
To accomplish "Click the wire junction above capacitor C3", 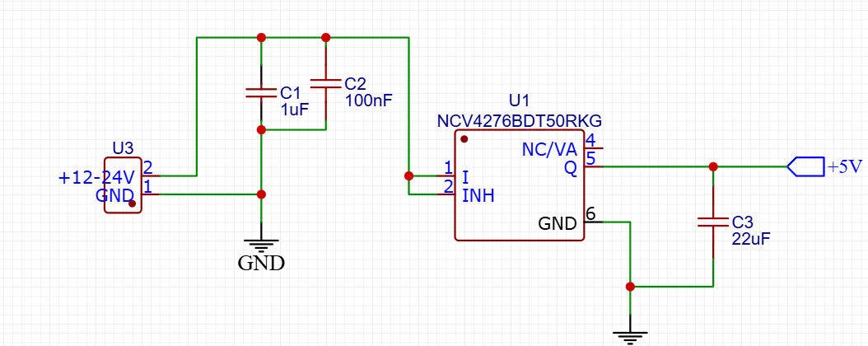I will tap(713, 166).
